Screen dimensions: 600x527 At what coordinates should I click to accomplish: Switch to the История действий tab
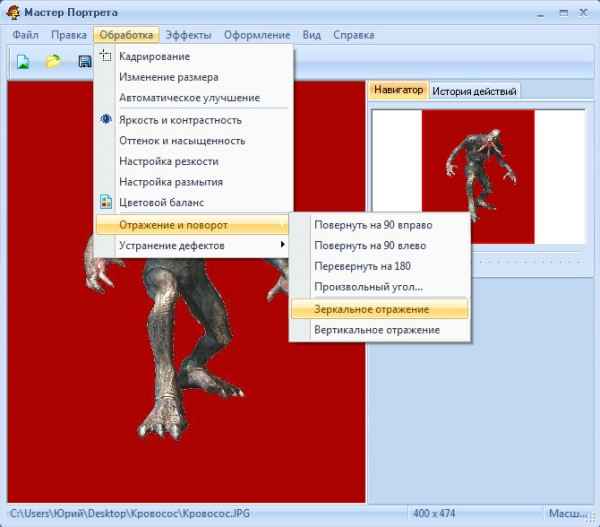pyautogui.click(x=474, y=91)
